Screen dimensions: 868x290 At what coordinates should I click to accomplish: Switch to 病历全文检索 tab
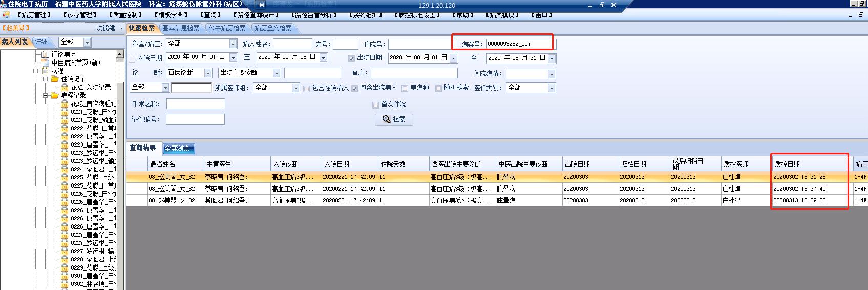tap(273, 28)
